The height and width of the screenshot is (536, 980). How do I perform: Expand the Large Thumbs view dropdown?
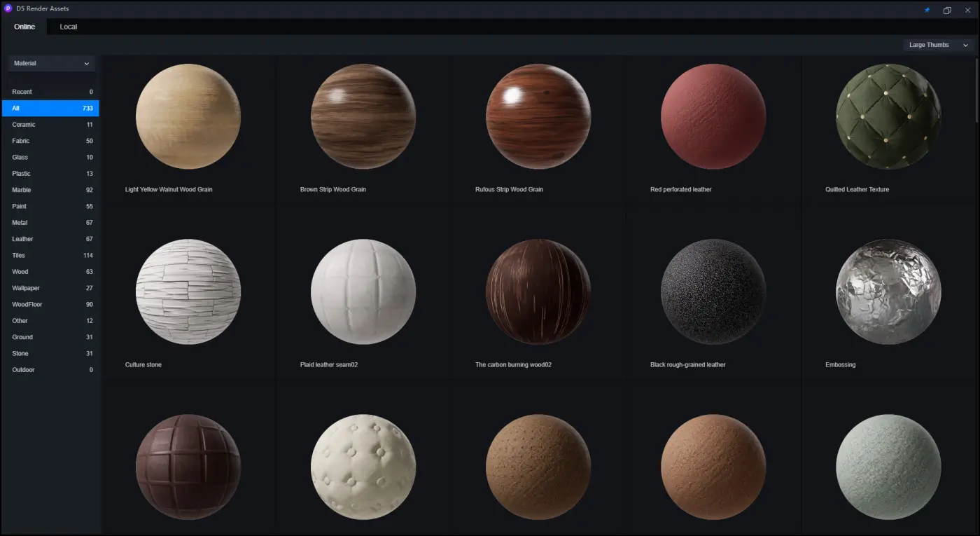click(x=939, y=45)
